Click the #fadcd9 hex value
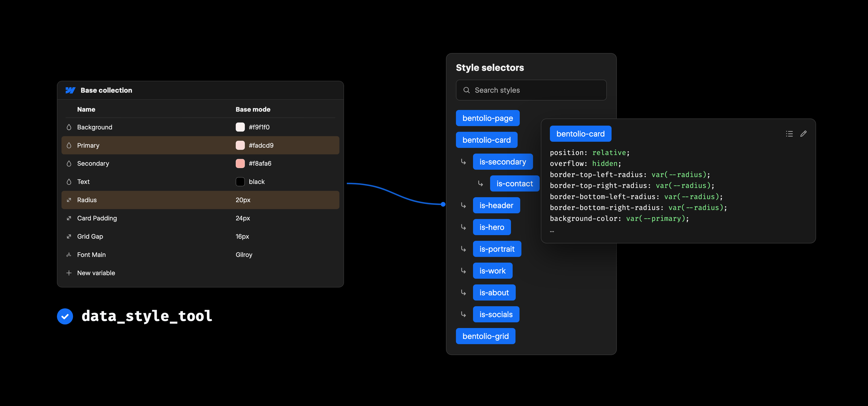 pyautogui.click(x=261, y=146)
